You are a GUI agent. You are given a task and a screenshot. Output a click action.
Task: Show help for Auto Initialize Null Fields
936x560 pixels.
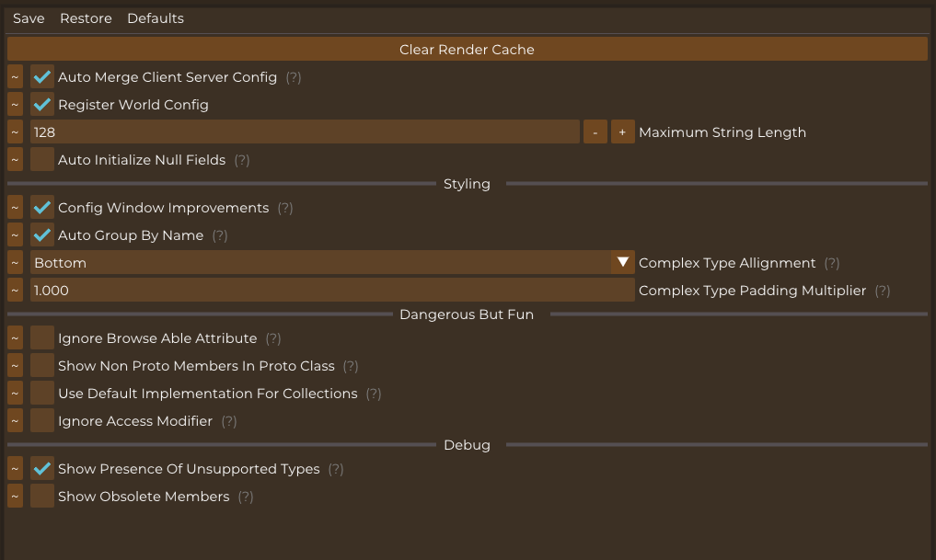(242, 160)
